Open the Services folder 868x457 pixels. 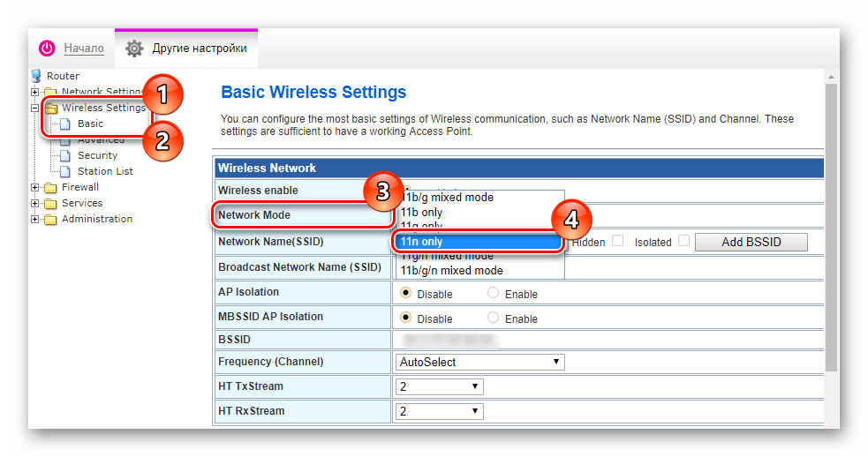(82, 203)
